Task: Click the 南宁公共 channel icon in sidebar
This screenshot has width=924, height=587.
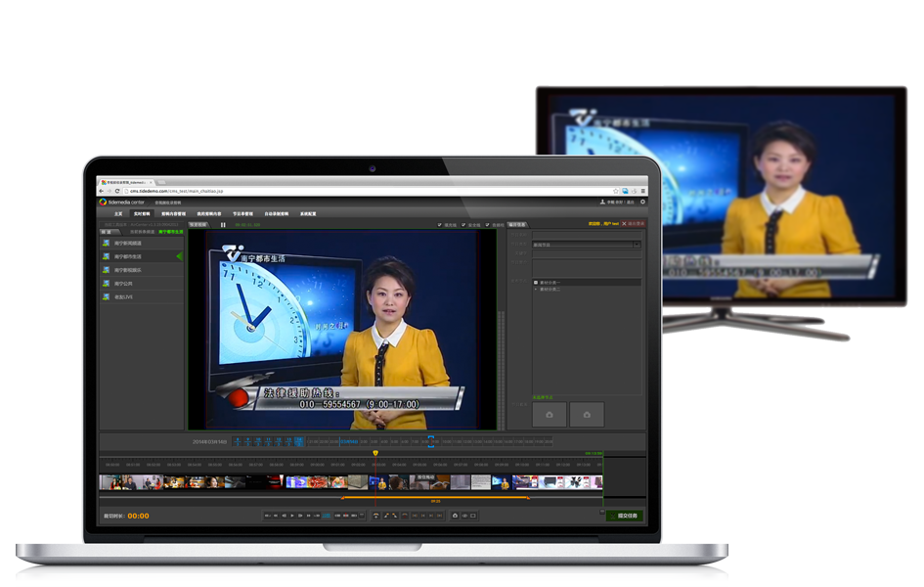Action: click(x=106, y=284)
